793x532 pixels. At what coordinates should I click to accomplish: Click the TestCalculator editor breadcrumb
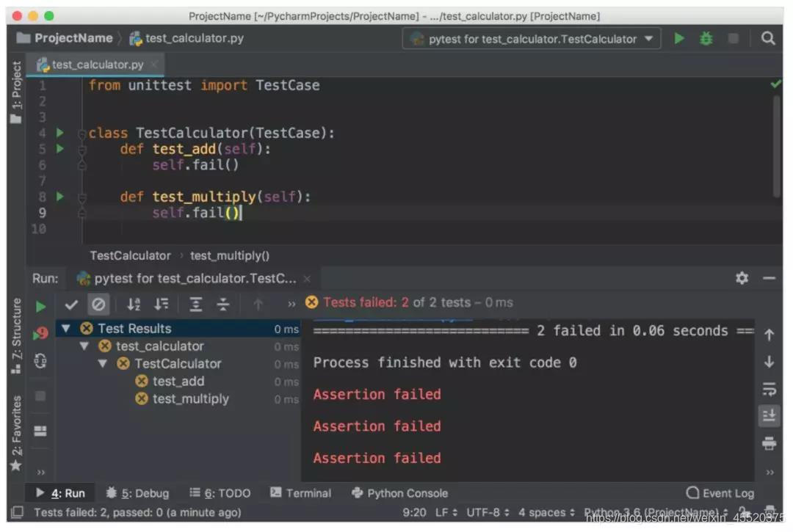click(131, 255)
